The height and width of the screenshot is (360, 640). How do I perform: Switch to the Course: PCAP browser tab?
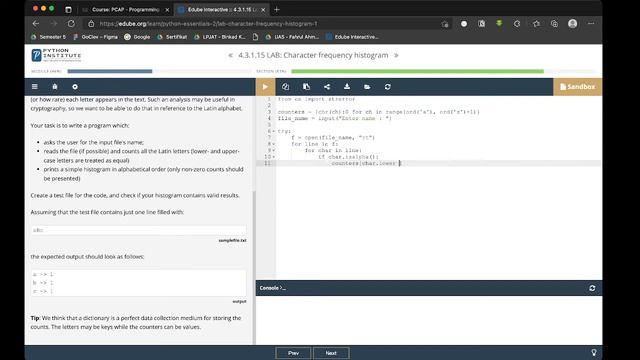pyautogui.click(x=125, y=9)
